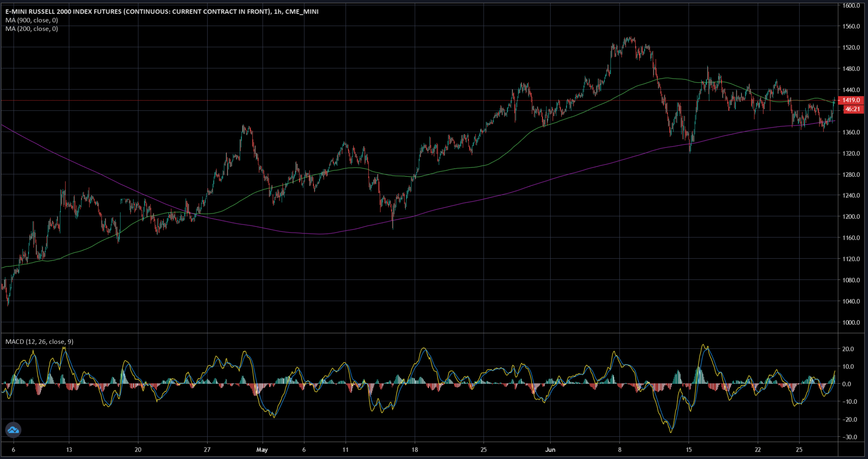Click the red 1419.0 current price label
868x459 pixels.
851,100
